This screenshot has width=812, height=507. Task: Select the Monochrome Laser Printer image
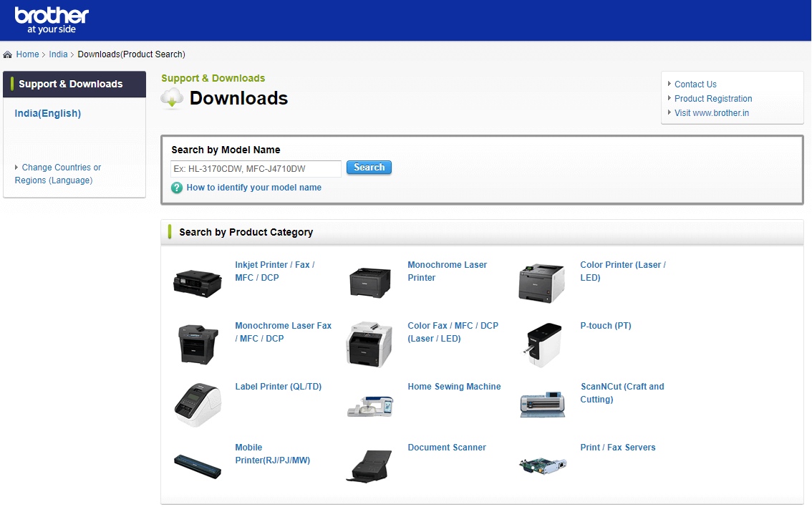pos(369,282)
